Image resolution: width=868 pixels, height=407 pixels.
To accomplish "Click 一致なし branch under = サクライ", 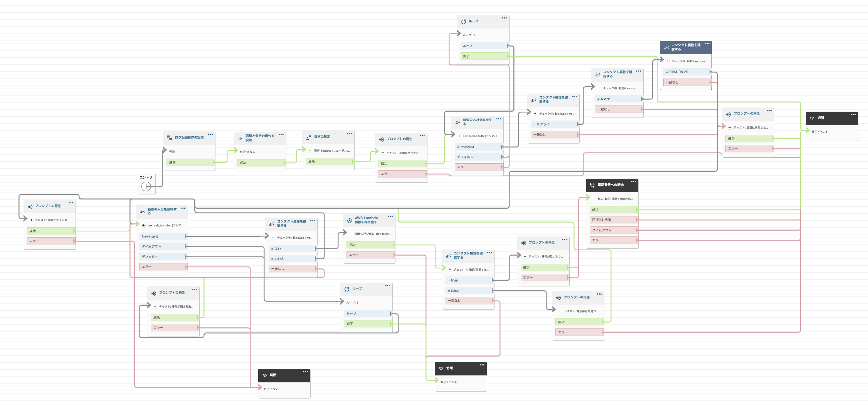I will (555, 135).
